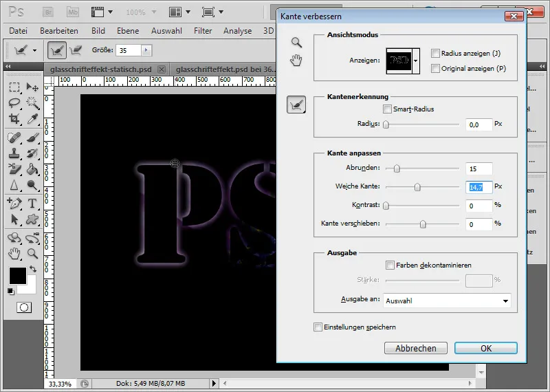Swap foreground and background colors
Screen dimensions: 550x392
click(x=33, y=269)
